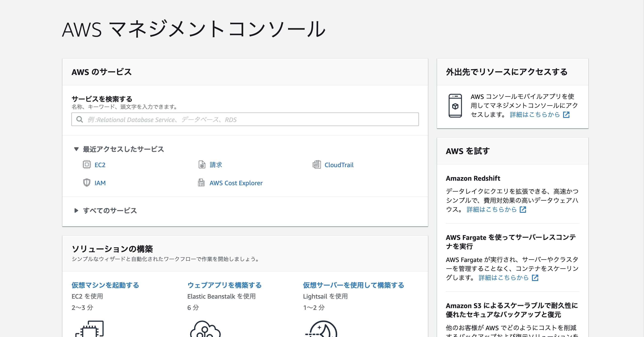Click the service search input field
This screenshot has width=644, height=337.
pos(245,119)
